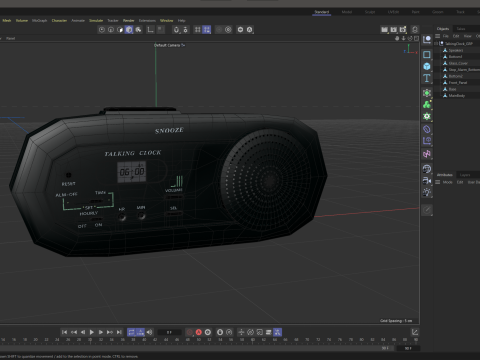The width and height of the screenshot is (480, 360).
Task: Switch to the Model layout tab
Action: [x=347, y=12]
